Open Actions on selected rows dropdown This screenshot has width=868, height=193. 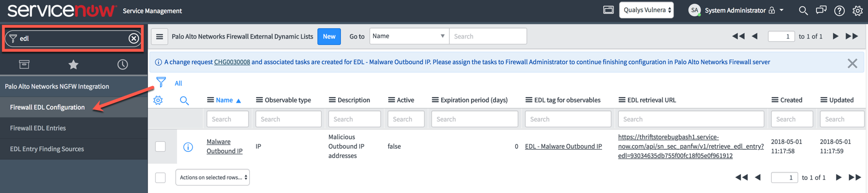coord(212,177)
